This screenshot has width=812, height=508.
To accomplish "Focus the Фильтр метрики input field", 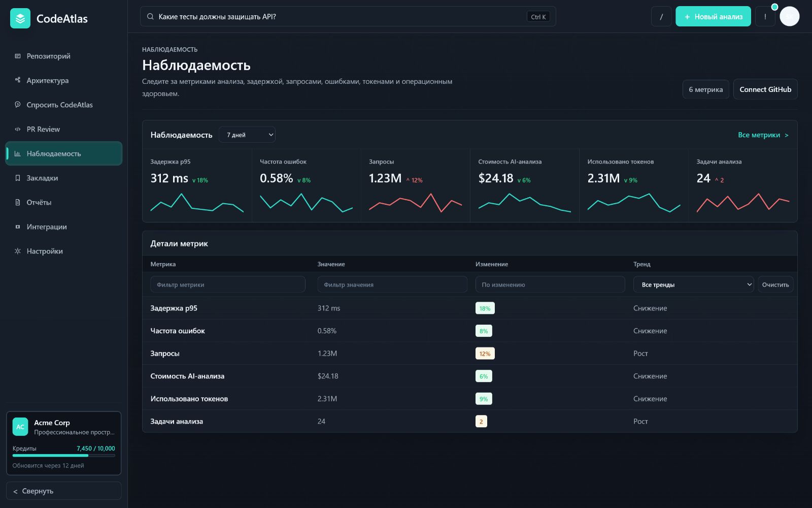I will click(228, 284).
